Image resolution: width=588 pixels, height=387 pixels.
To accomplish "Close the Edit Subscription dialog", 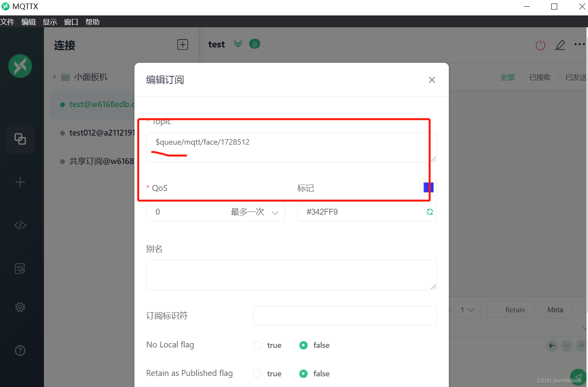I will point(432,80).
